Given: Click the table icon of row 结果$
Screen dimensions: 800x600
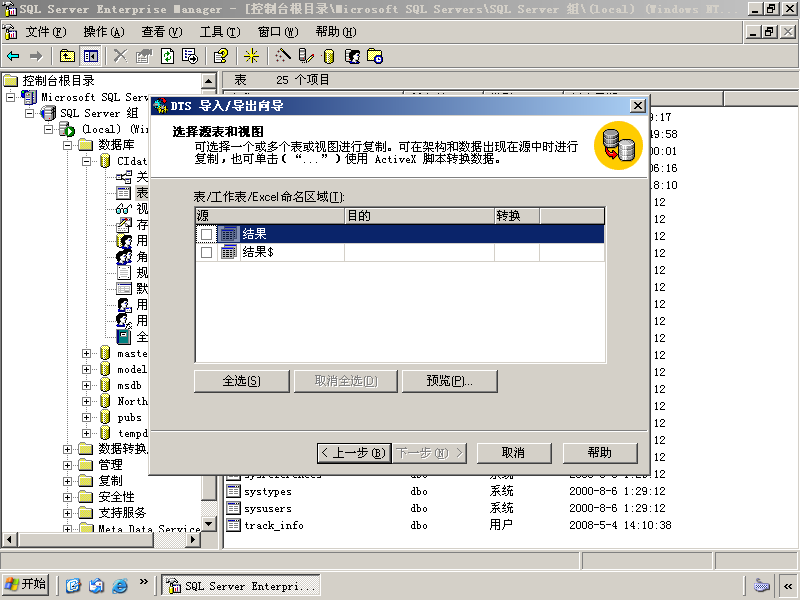Looking at the screenshot, I should pyautogui.click(x=229, y=252).
